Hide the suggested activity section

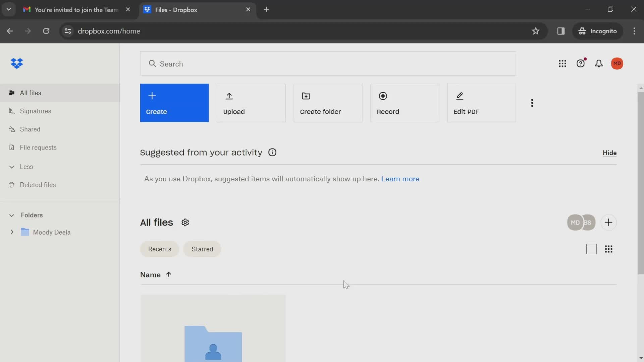pos(609,153)
